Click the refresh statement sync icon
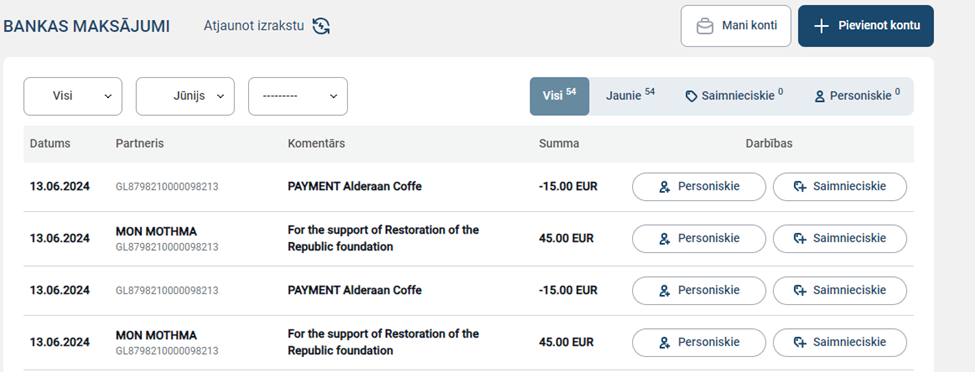 (321, 26)
